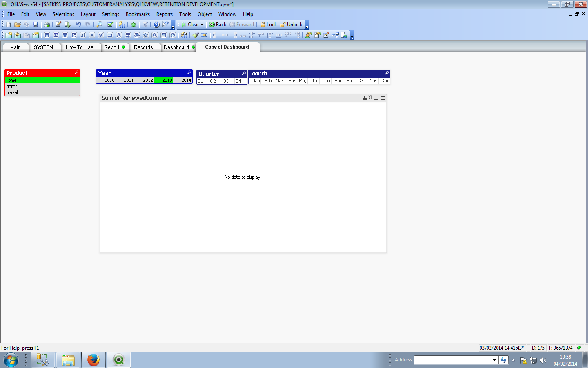588x368 pixels.
Task: Click the search magnifier in Quarter list box
Action: coord(244,74)
